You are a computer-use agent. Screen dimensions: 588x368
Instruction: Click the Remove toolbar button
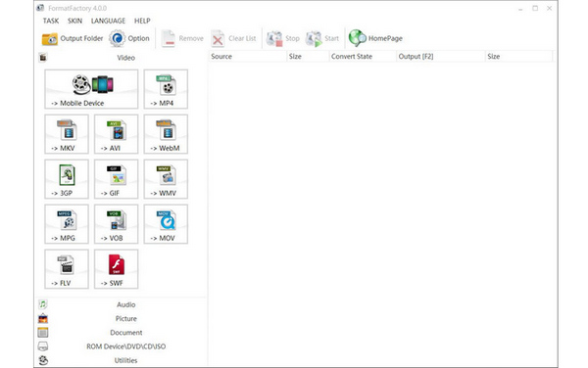[x=182, y=38]
